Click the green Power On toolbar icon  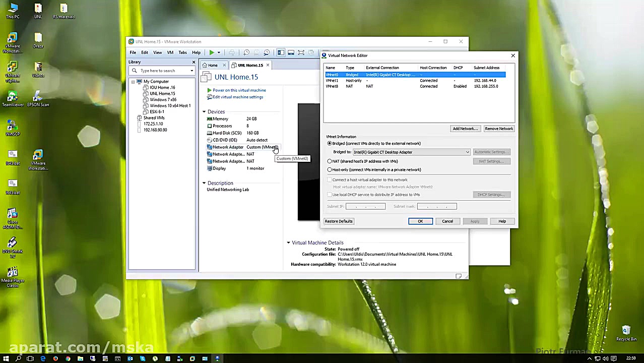point(212,52)
